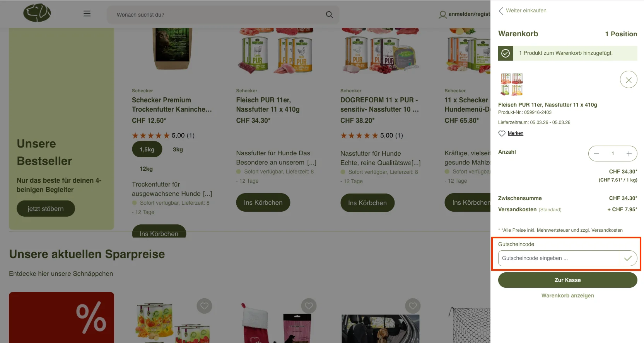644x343 pixels.
Task: Open Warenkorb anzeigen link
Action: point(567,295)
